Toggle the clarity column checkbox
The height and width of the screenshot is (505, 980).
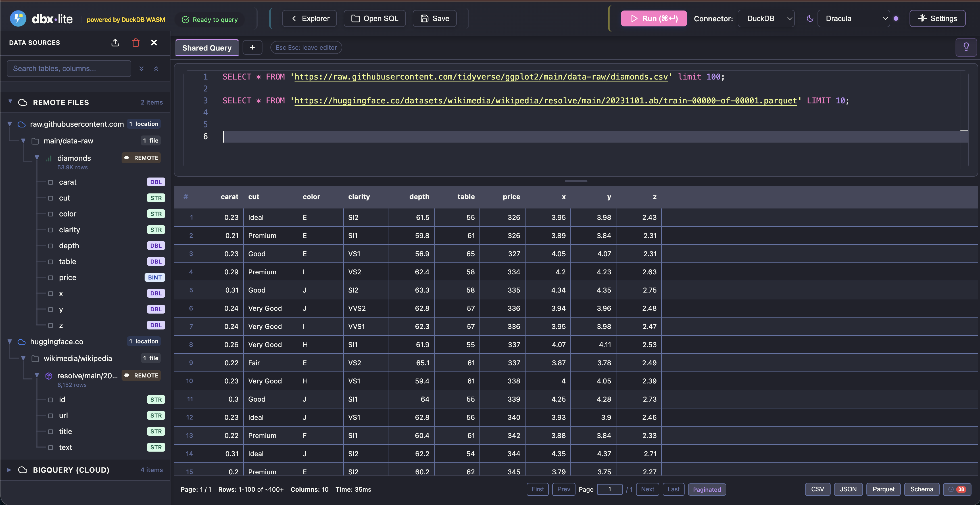click(50, 230)
